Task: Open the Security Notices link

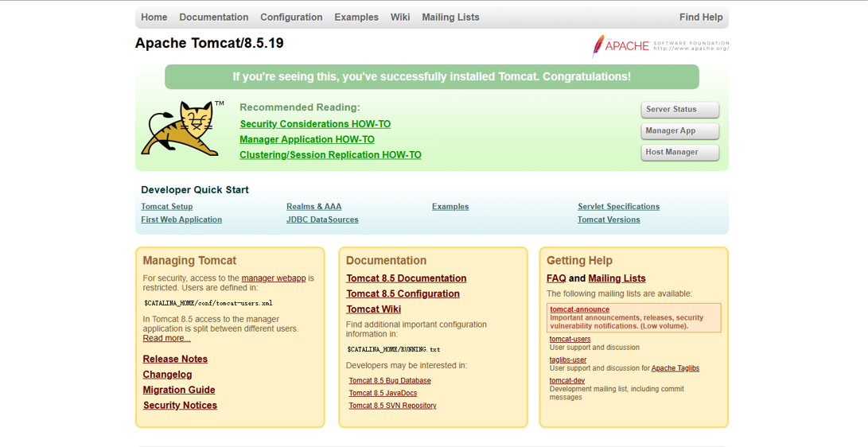Action: click(x=180, y=406)
